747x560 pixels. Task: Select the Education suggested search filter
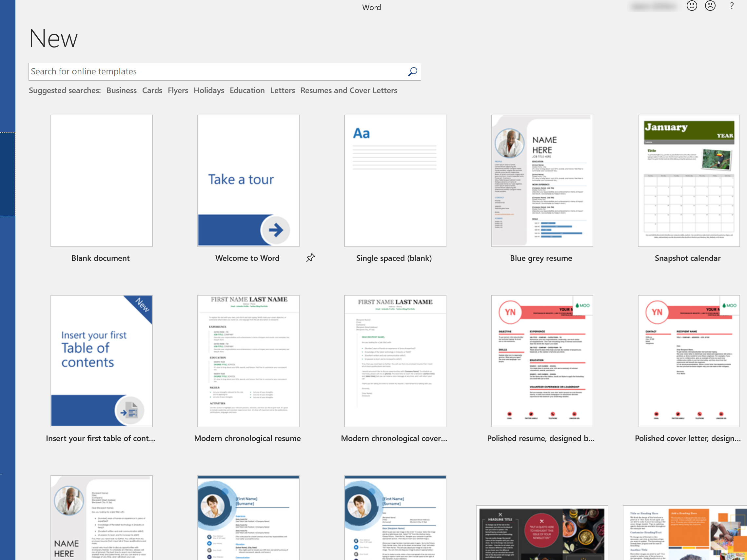click(247, 90)
